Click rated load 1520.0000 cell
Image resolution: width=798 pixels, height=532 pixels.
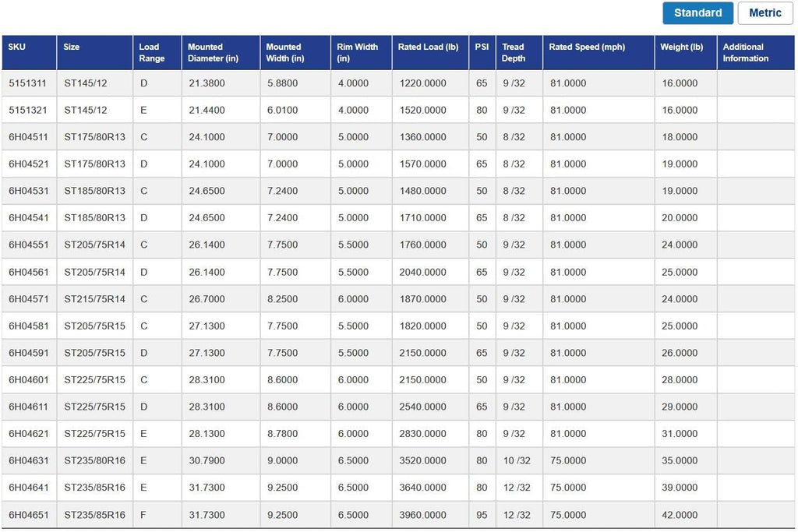click(x=430, y=111)
